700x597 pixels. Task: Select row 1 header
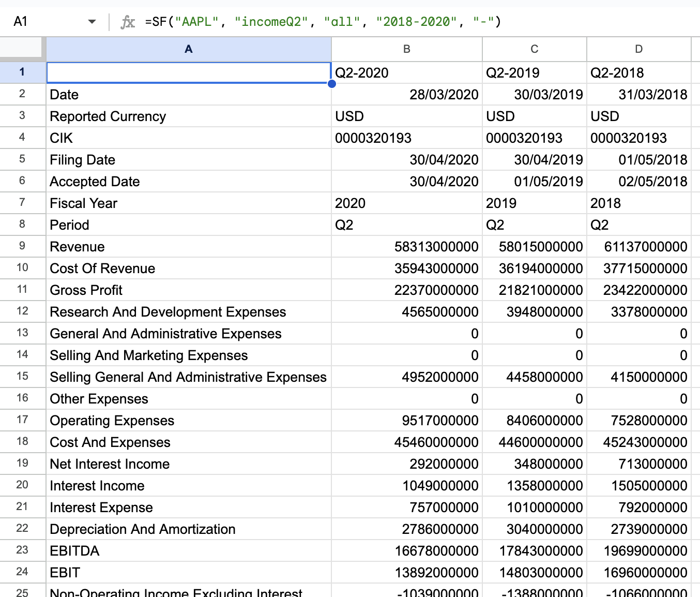22,72
